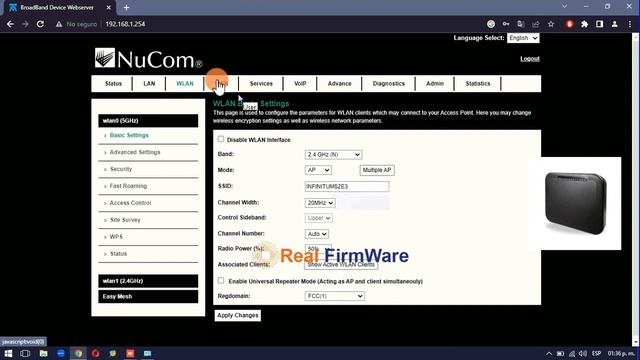Open the tab search chevron
The image size is (640, 360).
pos(564,7)
